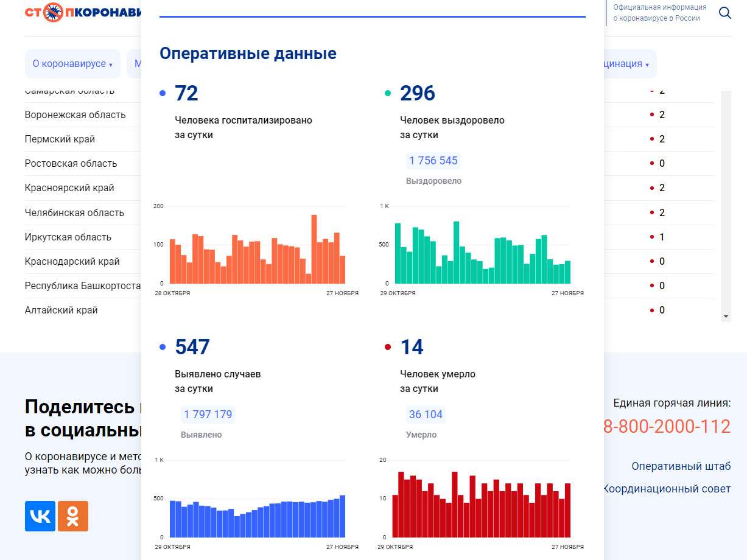Open the Odnoklassniki social icon
Image resolution: width=747 pixels, height=560 pixels.
point(73,516)
